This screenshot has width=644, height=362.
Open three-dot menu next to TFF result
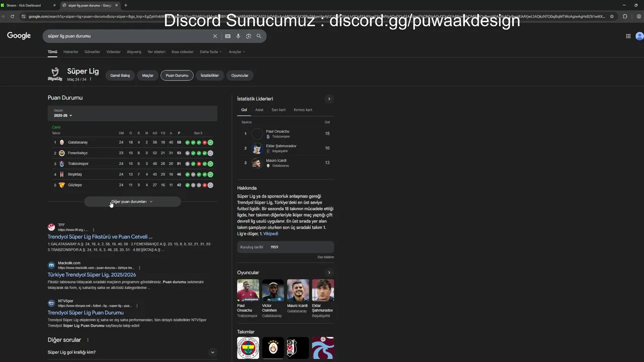pyautogui.click(x=93, y=230)
